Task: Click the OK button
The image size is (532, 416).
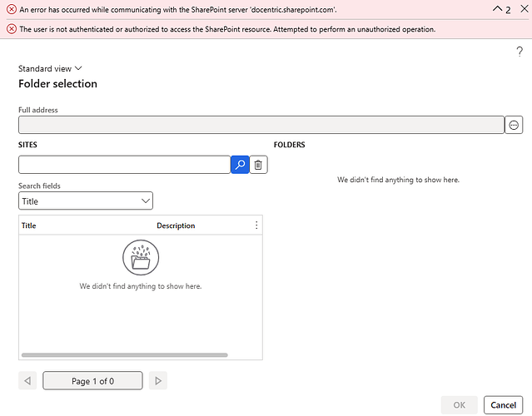Action: (460, 405)
